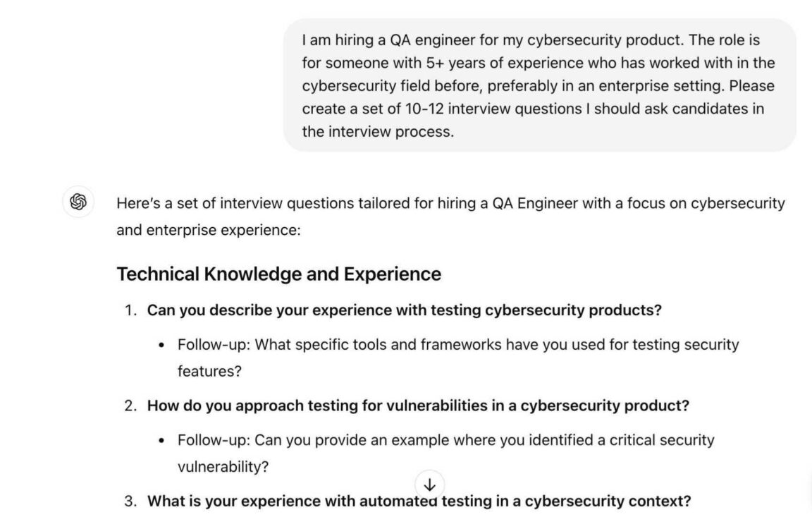
Task: Select the phrase QA Engineer in the intro
Action: [532, 204]
